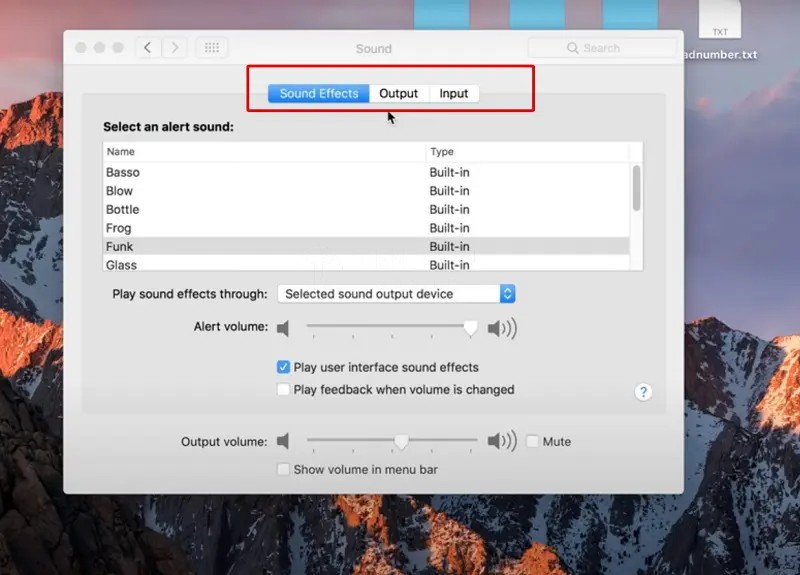Screen dimensions: 800x575
Task: Switch to the Input tab
Action: tap(454, 93)
